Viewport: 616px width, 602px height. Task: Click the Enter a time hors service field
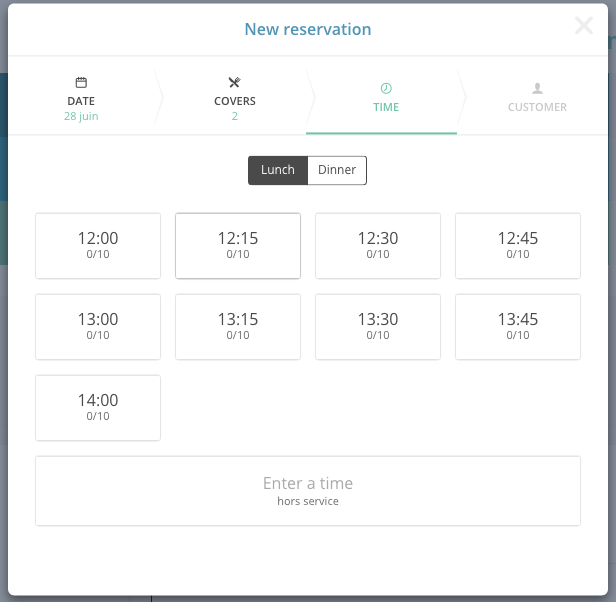(308, 491)
